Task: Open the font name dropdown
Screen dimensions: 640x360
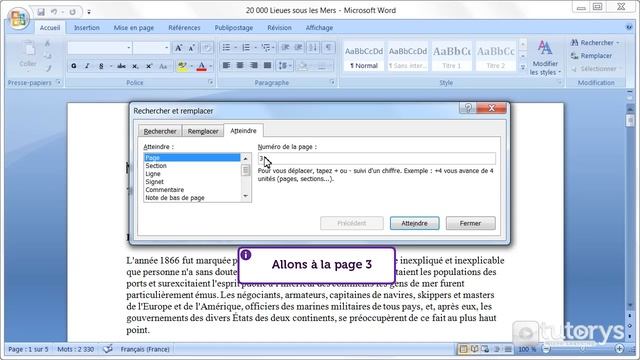Action: 129,48
